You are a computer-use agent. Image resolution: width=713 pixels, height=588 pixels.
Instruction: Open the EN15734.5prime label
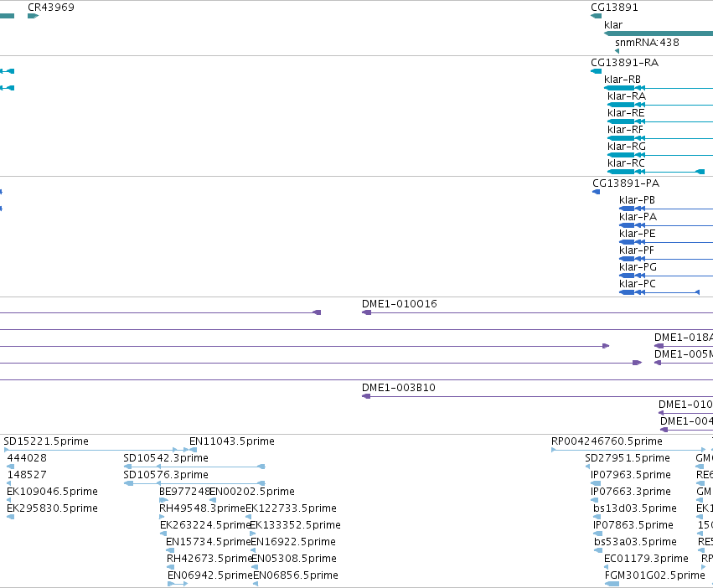click(x=209, y=542)
